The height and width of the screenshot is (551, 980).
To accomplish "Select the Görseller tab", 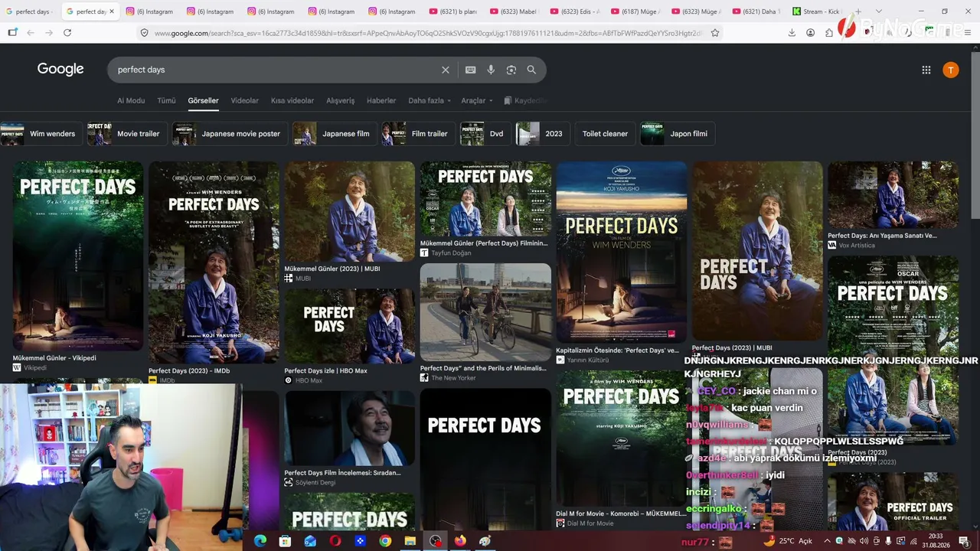I will coord(204,100).
